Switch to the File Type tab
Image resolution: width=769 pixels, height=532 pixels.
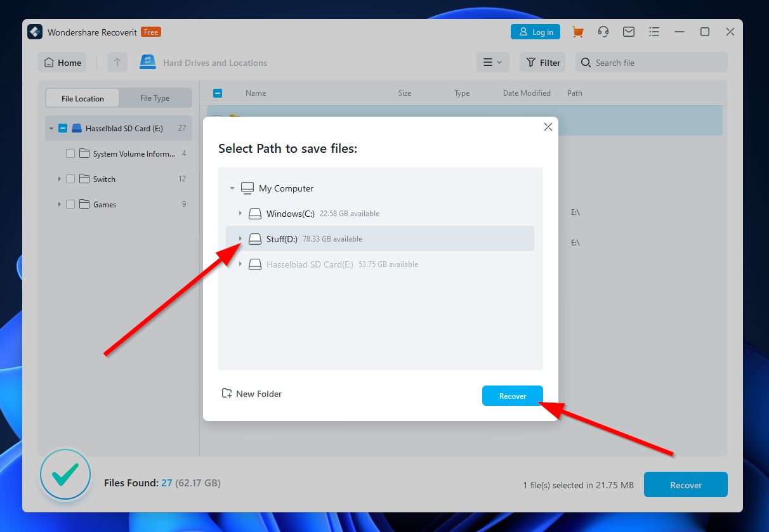(155, 98)
